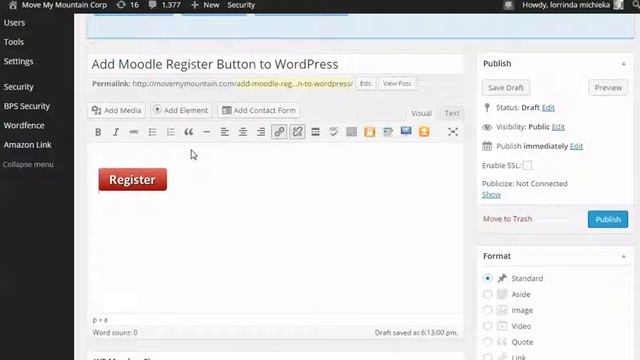Open the 1,377 comments bubble
This screenshot has width=640, height=360.
coord(164,5)
